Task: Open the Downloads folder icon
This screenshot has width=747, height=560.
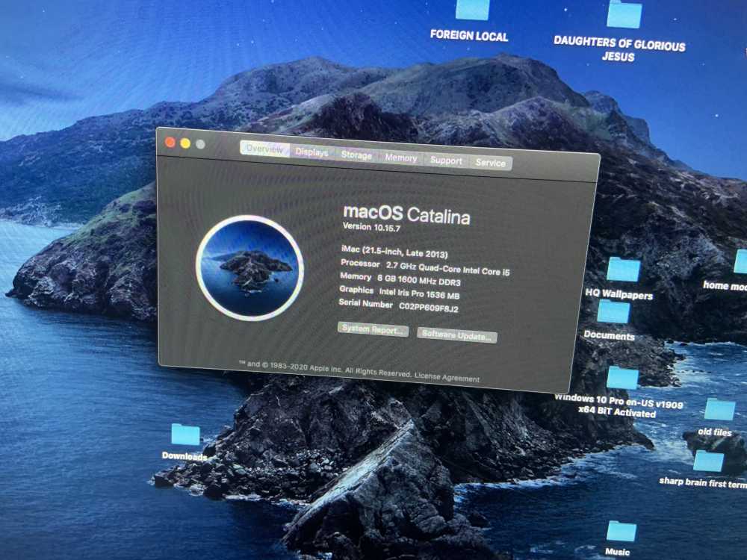Action: [185, 435]
